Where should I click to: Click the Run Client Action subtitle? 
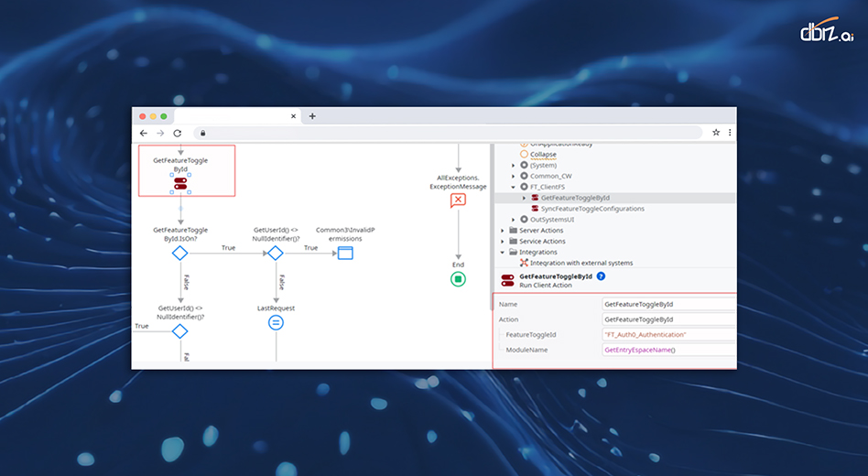(546, 285)
